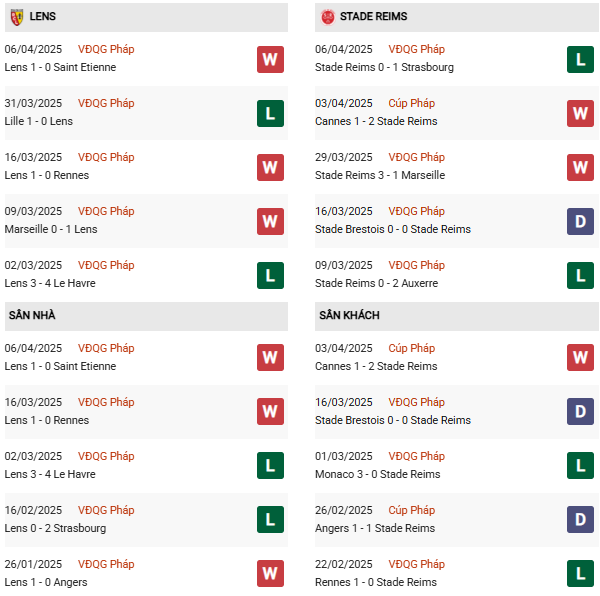Click the STADE REIMS team name heading
Image resolution: width=600 pixels, height=596 pixels.
pyautogui.click(x=373, y=17)
